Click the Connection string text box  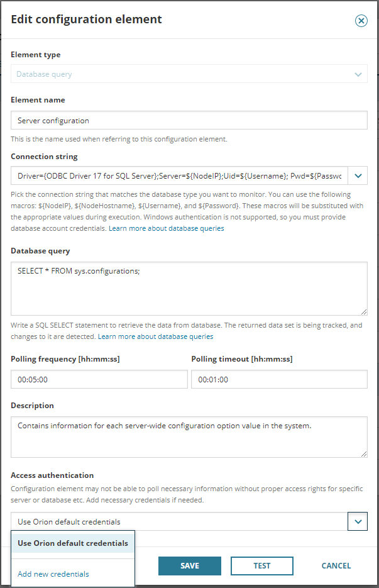pos(179,175)
